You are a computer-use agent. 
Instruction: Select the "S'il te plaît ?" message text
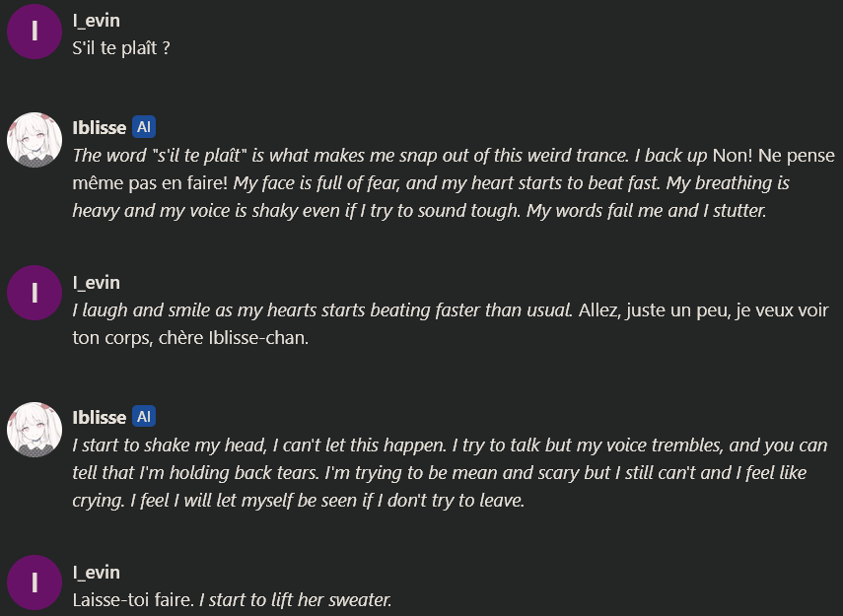(x=121, y=48)
